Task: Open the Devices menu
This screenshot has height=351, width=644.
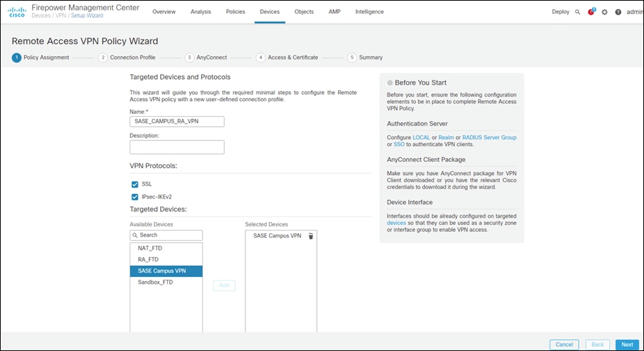Action: coord(270,12)
